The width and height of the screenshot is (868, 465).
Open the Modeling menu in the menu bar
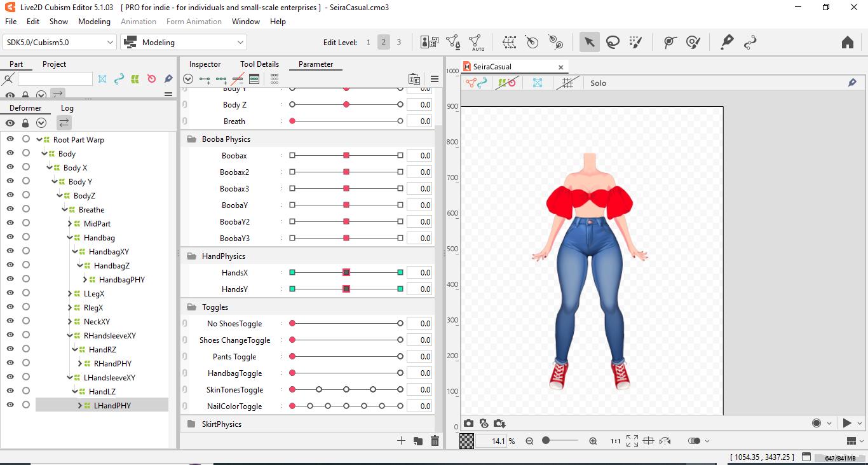[x=94, y=21]
